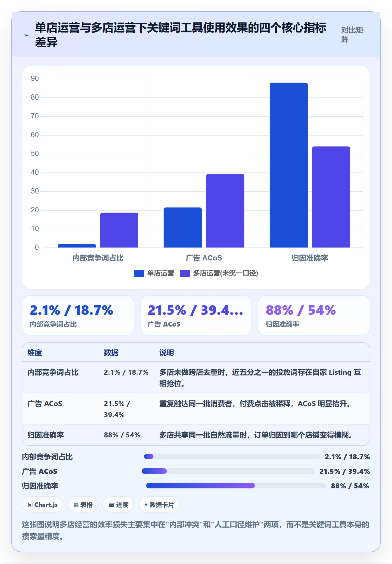
Task: Click the 单店运营 bar for 归因准确率
Action: coord(289,165)
